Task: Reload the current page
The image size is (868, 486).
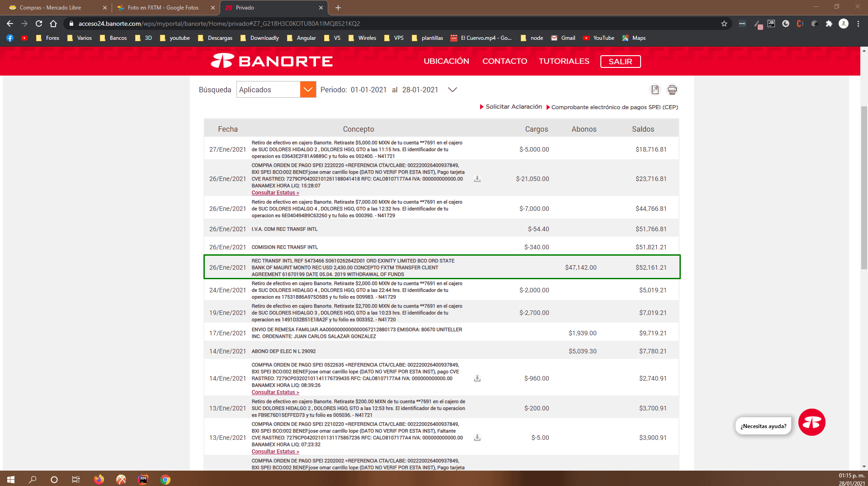Action: pyautogui.click(x=39, y=24)
